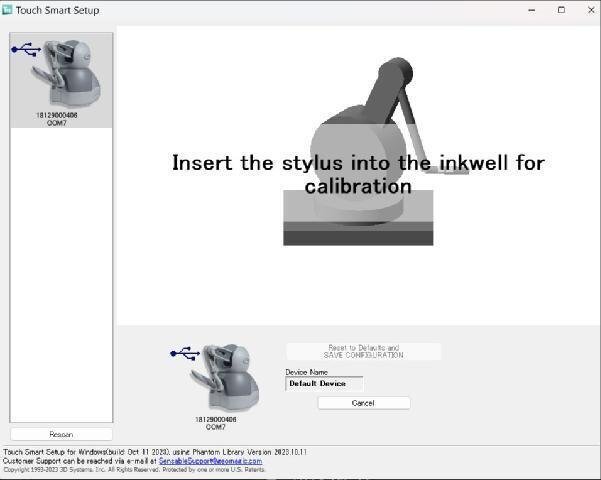Click Reset to Defaults and SAVE CONFIGURATION
The height and width of the screenshot is (480, 601).
pyautogui.click(x=364, y=352)
